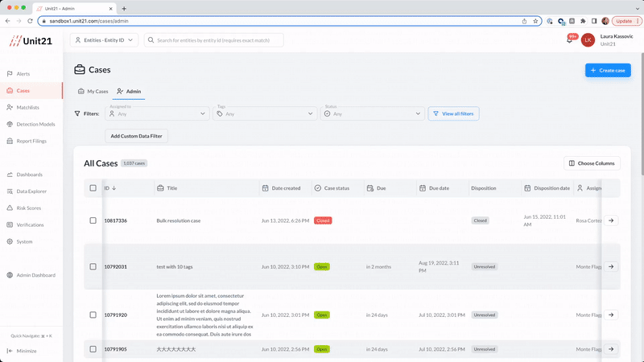Screen dimensions: 644x362
Task: Open Cases in sidebar
Action: pos(31,91)
